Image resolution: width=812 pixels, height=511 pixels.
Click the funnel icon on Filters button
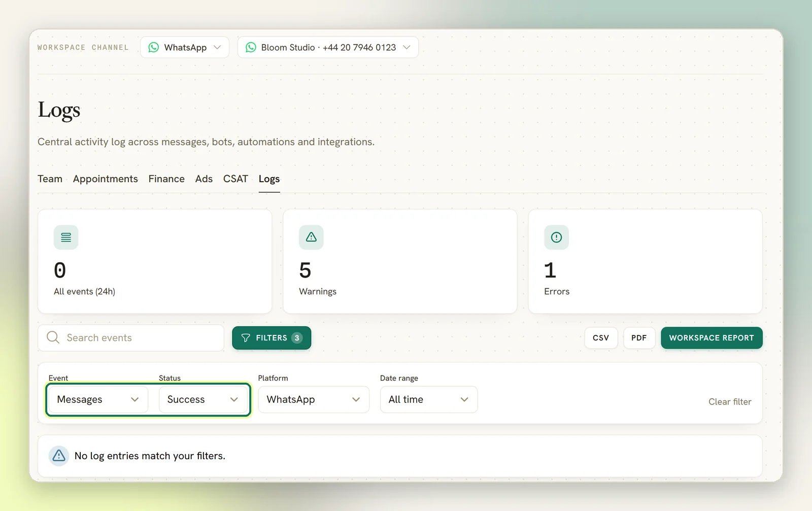coord(246,338)
